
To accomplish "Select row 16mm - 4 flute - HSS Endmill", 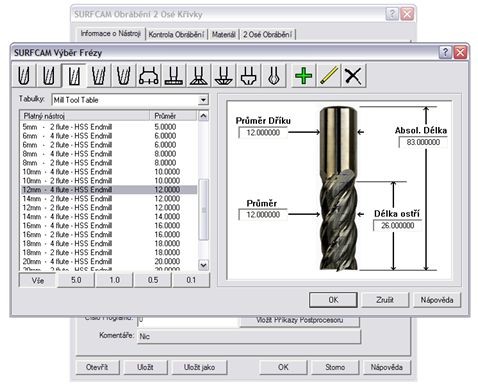I will coord(109,226).
